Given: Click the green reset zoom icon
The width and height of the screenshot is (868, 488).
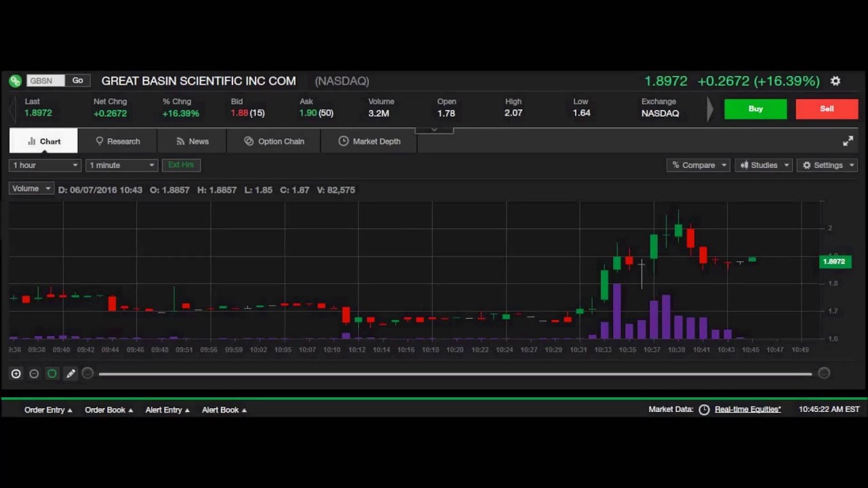Looking at the screenshot, I should click(x=52, y=373).
